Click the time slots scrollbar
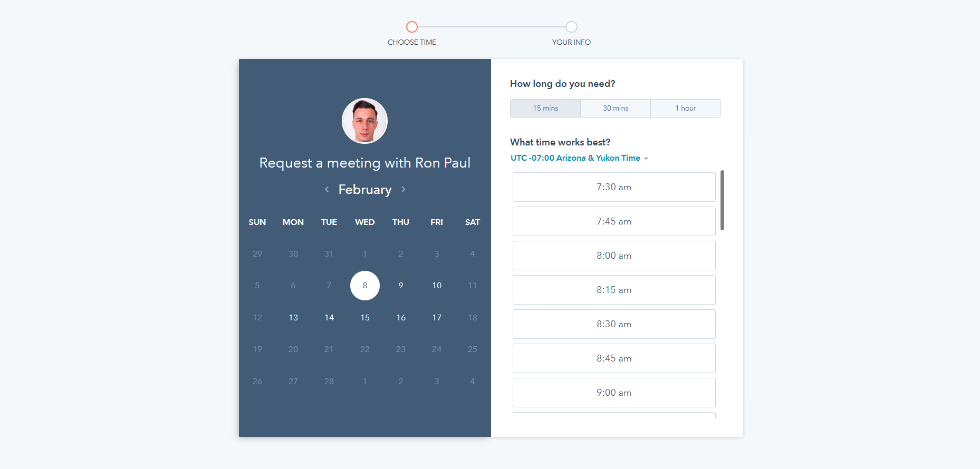The width and height of the screenshot is (980, 469). click(x=722, y=200)
